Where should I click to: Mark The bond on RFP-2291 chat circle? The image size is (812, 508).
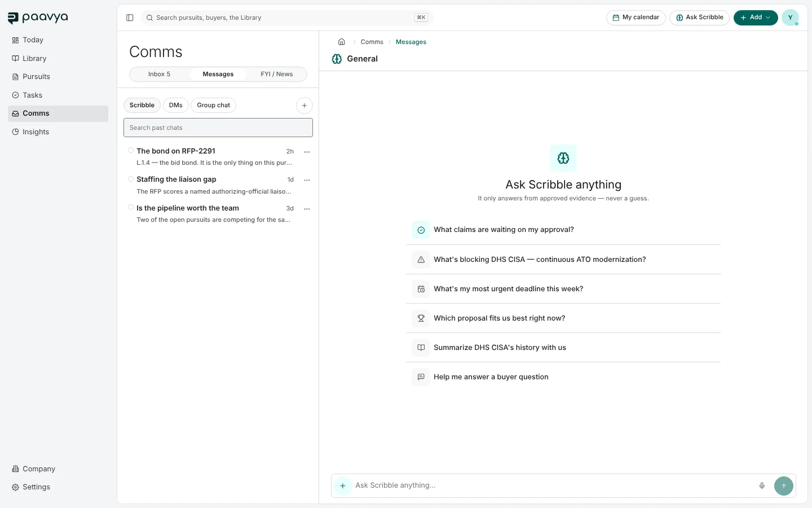click(x=131, y=151)
